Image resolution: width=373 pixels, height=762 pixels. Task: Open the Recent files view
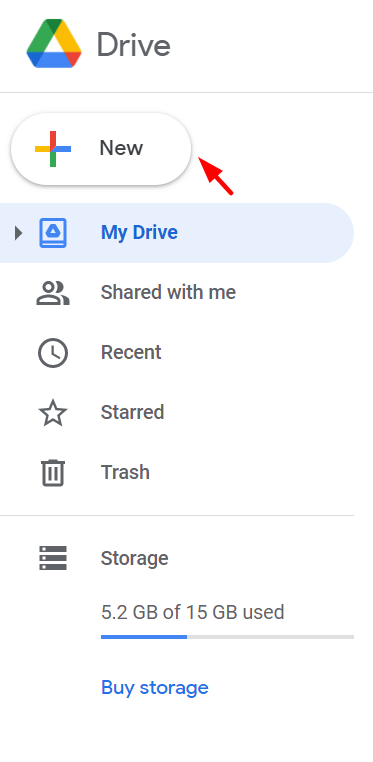(x=131, y=352)
